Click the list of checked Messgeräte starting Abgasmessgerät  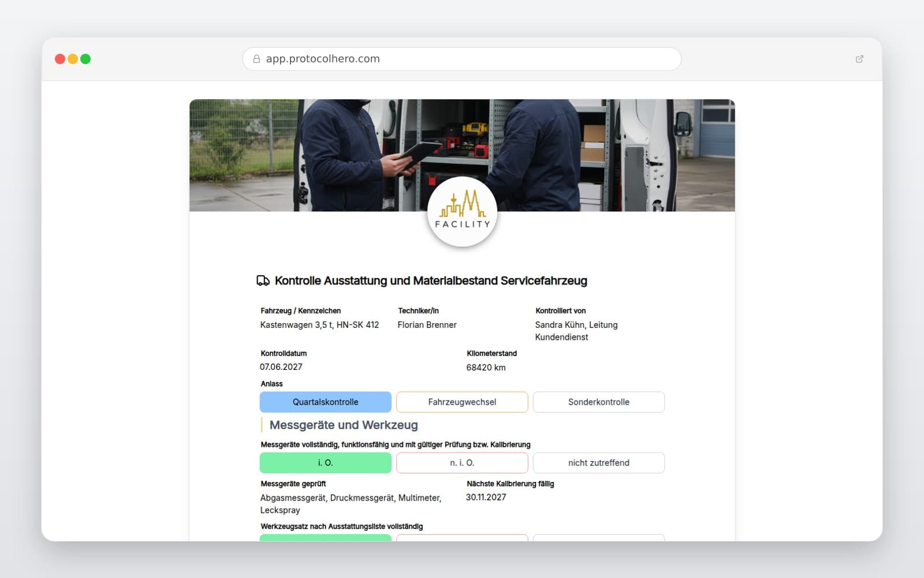click(351, 504)
